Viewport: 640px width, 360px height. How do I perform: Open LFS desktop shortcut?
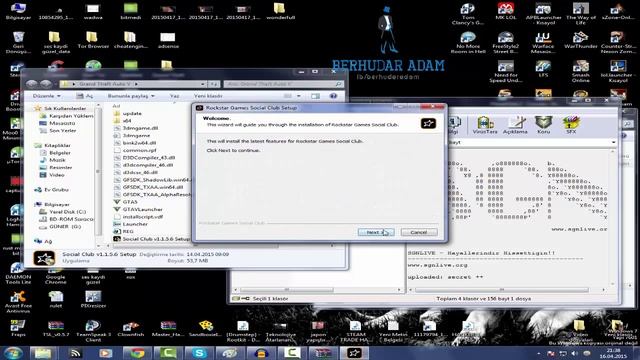coord(543,69)
